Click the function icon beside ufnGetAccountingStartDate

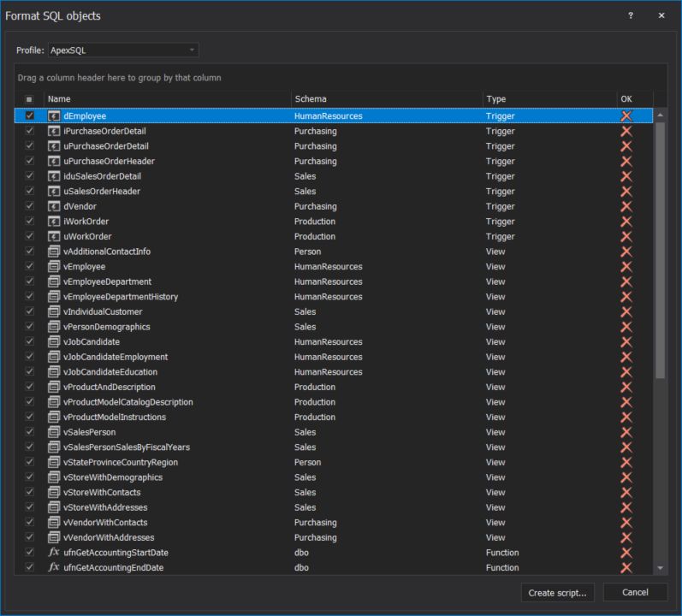[x=54, y=553]
